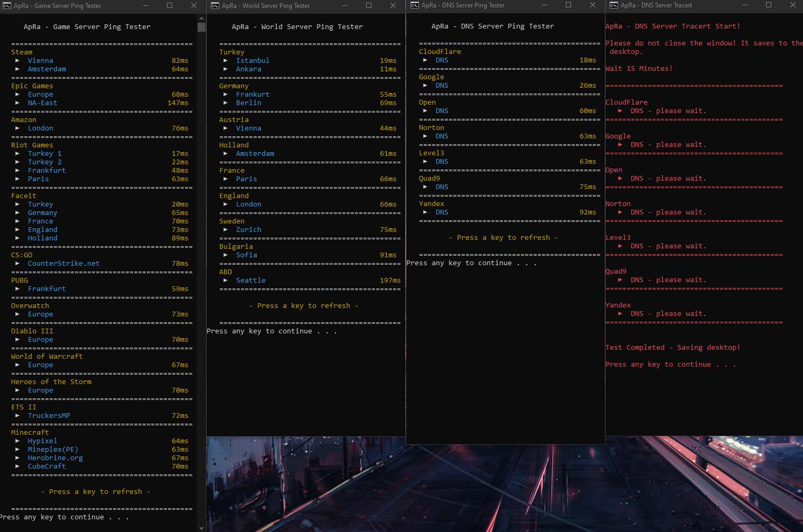This screenshot has height=532, width=803.
Task: Click 'Ankara' in World Server window
Action: [249, 69]
